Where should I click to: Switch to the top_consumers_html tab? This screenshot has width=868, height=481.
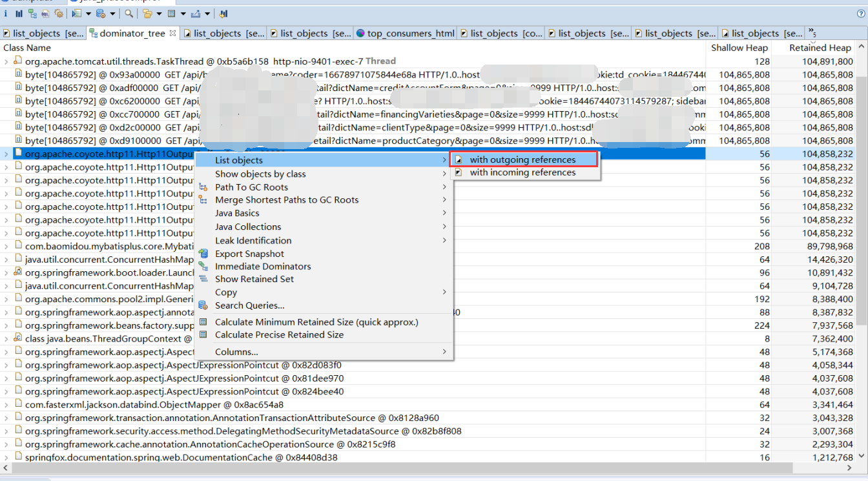click(x=406, y=33)
